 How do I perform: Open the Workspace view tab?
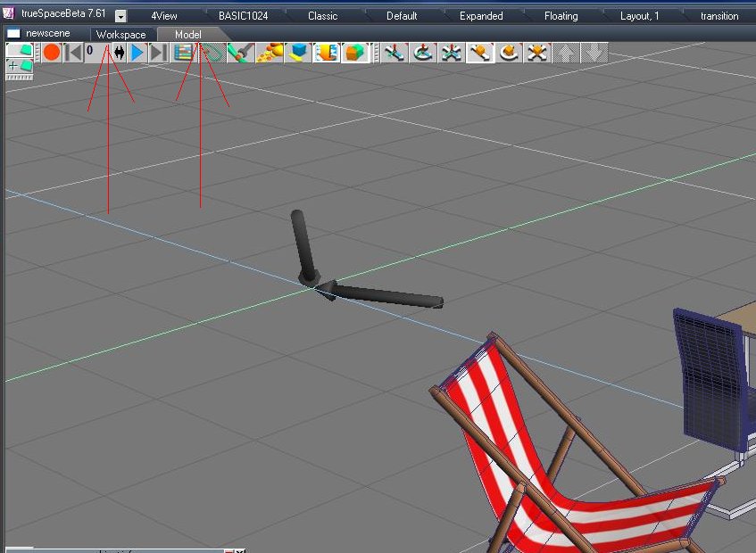tap(121, 35)
